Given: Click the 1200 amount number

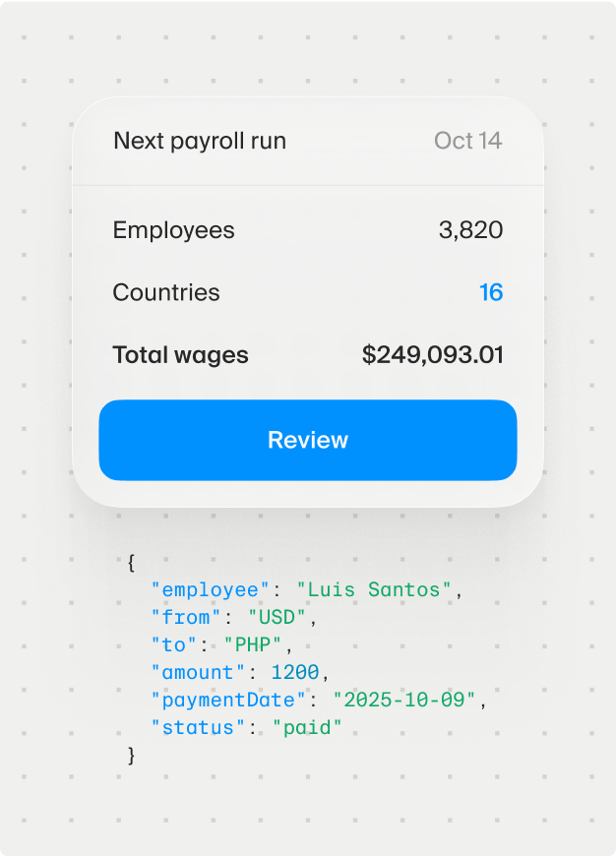Looking at the screenshot, I should 294,673.
